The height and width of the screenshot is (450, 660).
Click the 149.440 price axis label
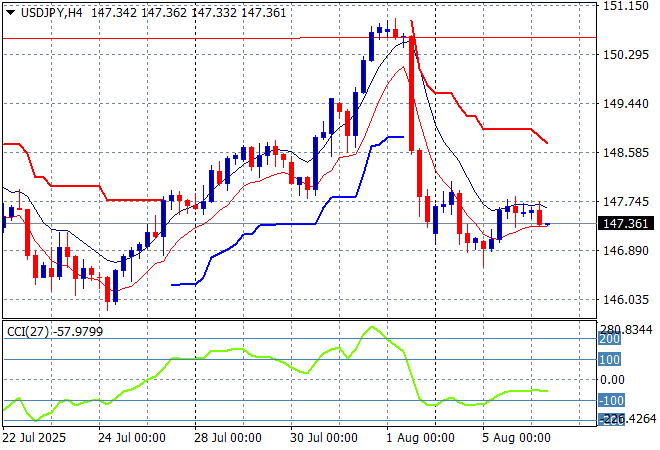click(x=626, y=104)
